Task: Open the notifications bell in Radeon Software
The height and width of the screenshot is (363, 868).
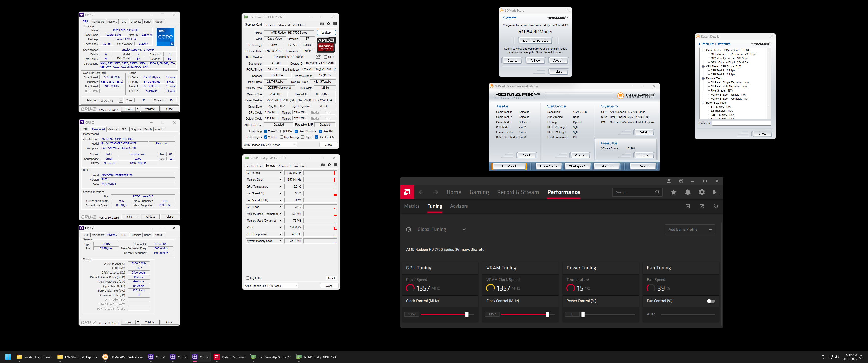Action: tap(688, 192)
